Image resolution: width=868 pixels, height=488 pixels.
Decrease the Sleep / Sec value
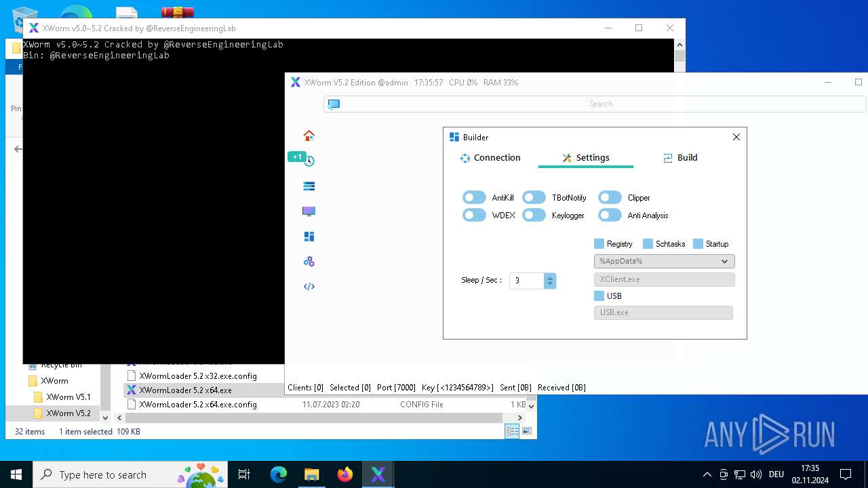(550, 285)
